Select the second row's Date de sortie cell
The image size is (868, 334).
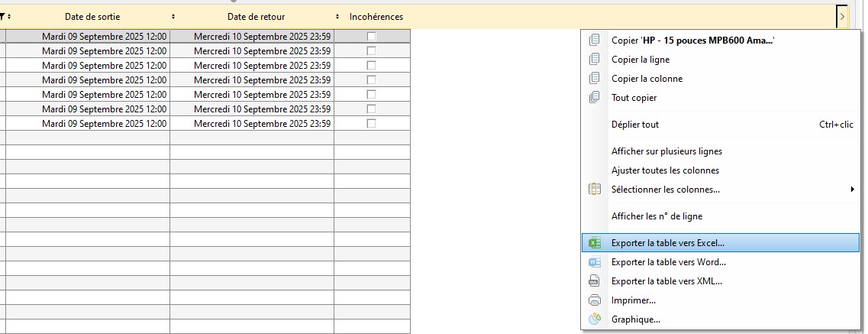point(104,51)
